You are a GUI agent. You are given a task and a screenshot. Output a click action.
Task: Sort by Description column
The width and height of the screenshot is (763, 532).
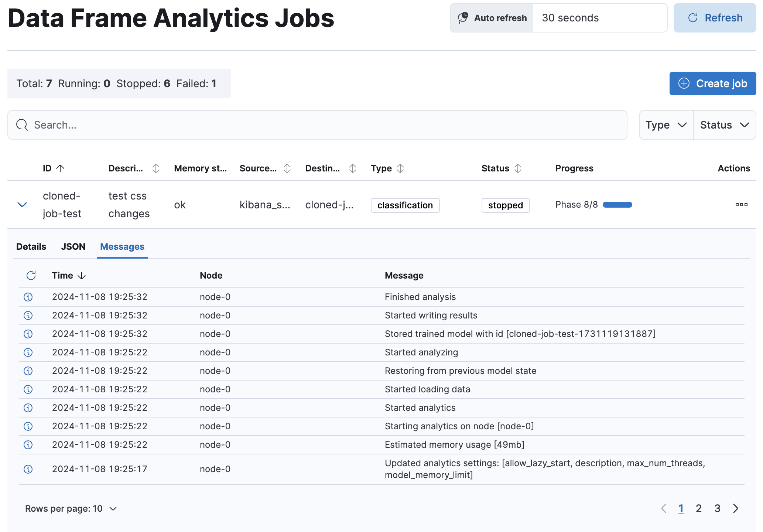134,168
